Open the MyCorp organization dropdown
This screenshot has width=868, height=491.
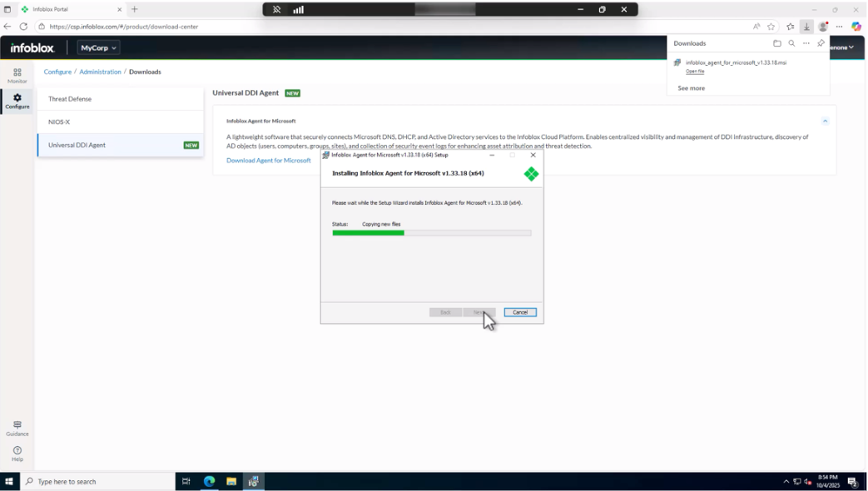pyautogui.click(x=99, y=47)
